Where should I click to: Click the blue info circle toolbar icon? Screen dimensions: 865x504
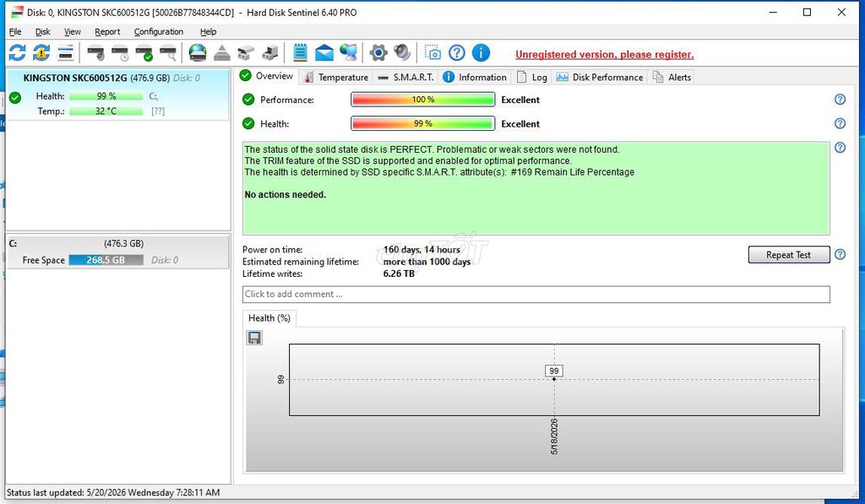[x=481, y=53]
